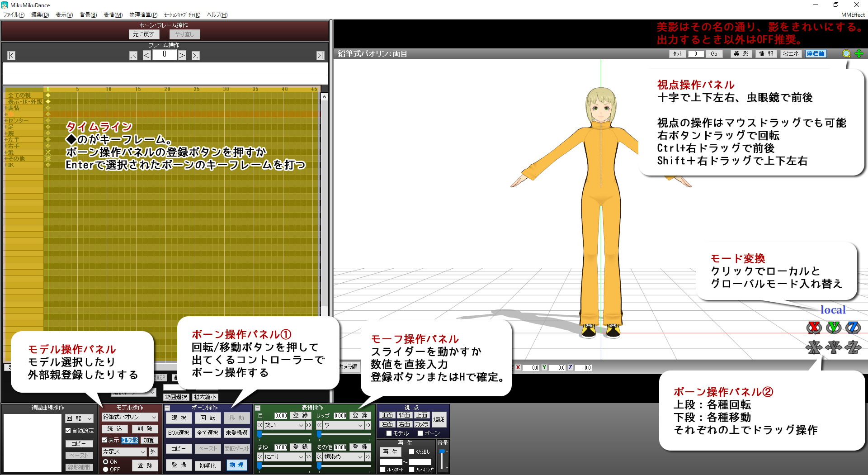
Task: Open the 鉛筆式バオリン model dropdown
Action: click(130, 417)
